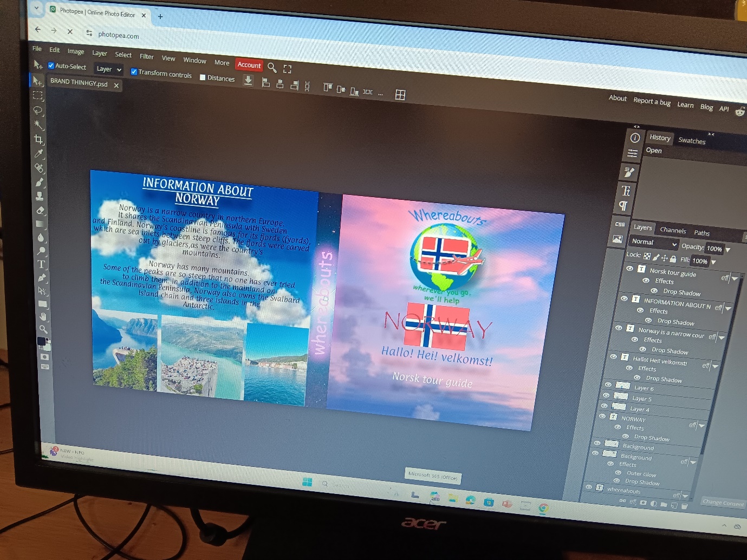
Task: Hide the Norsk tour guide layer
Action: pos(629,268)
